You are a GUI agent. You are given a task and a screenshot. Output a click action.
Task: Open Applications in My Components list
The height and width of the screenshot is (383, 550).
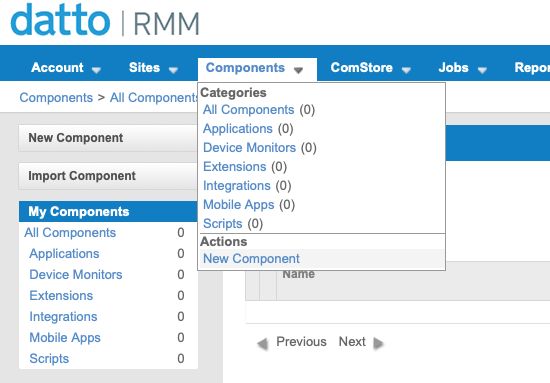[65, 254]
